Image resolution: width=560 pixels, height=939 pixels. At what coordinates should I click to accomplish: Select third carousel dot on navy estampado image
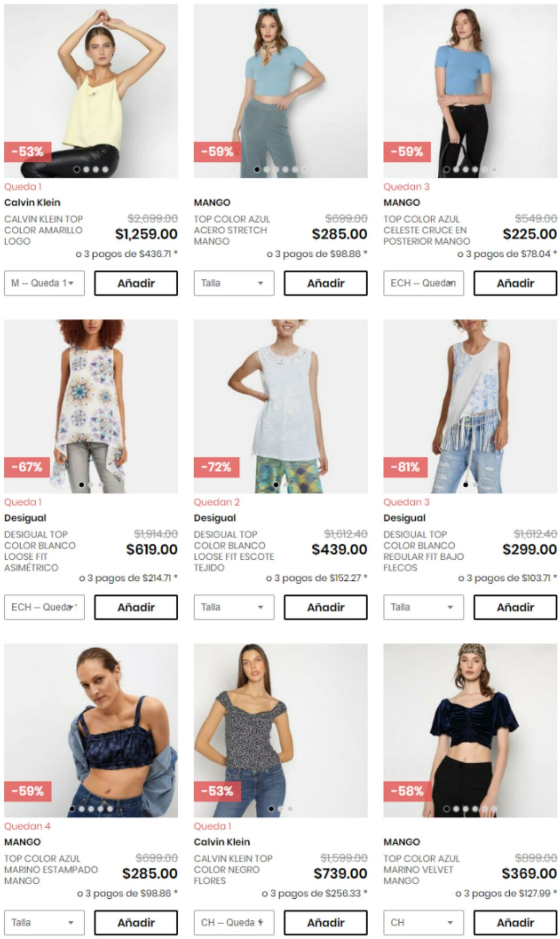91,809
